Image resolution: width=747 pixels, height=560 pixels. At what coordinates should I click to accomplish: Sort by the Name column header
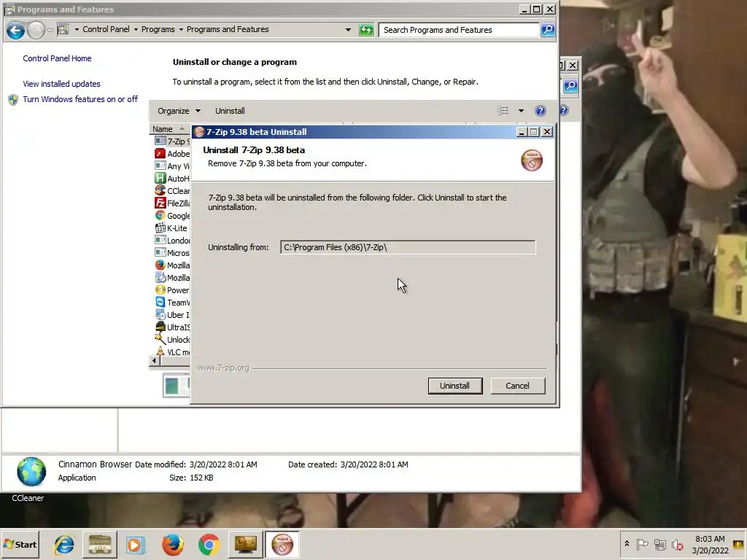169,129
